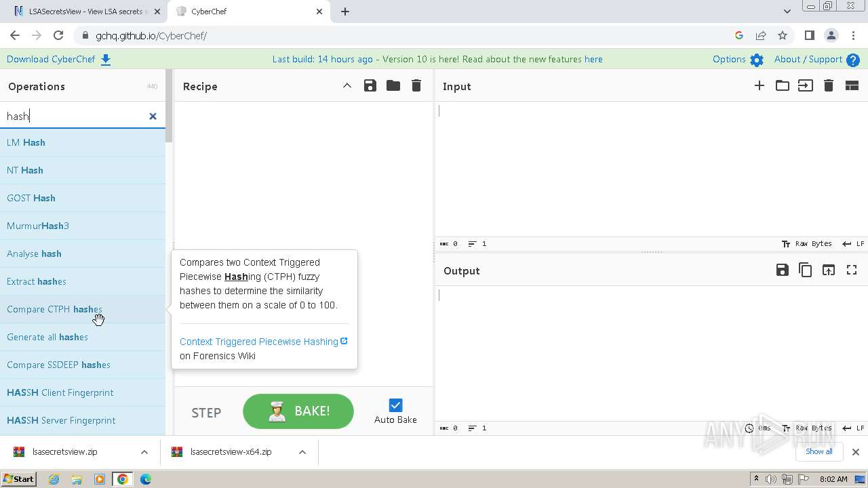Expand options for lsasecretsview.zip download
The width and height of the screenshot is (868, 488).
tap(144, 452)
